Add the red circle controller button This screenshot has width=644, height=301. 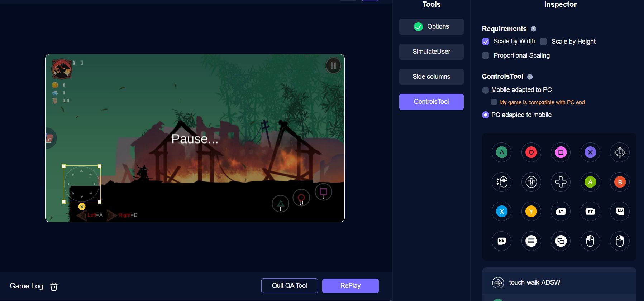point(531,152)
